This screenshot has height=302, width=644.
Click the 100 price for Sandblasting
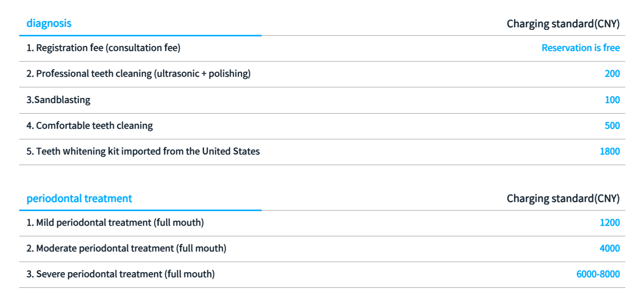coord(612,100)
